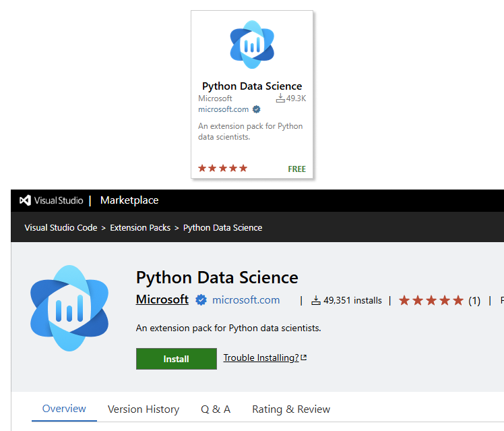Click the download icon next to 49.3K
The image size is (504, 431).
click(280, 98)
